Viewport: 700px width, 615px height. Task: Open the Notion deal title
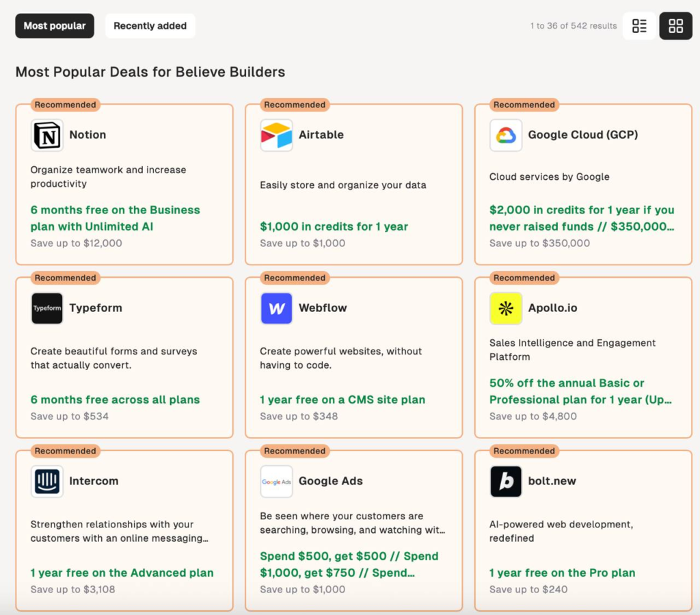(87, 135)
